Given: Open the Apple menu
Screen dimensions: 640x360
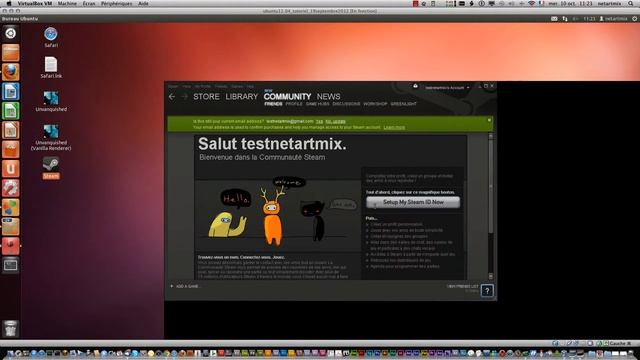Looking at the screenshot, I should pyautogui.click(x=8, y=4).
